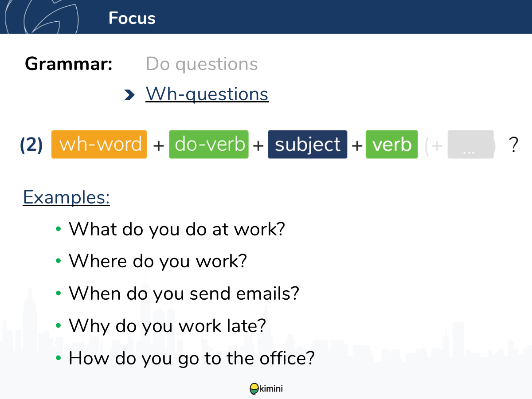The image size is (532, 399).
Task: Click the green verb box
Action: tap(392, 145)
